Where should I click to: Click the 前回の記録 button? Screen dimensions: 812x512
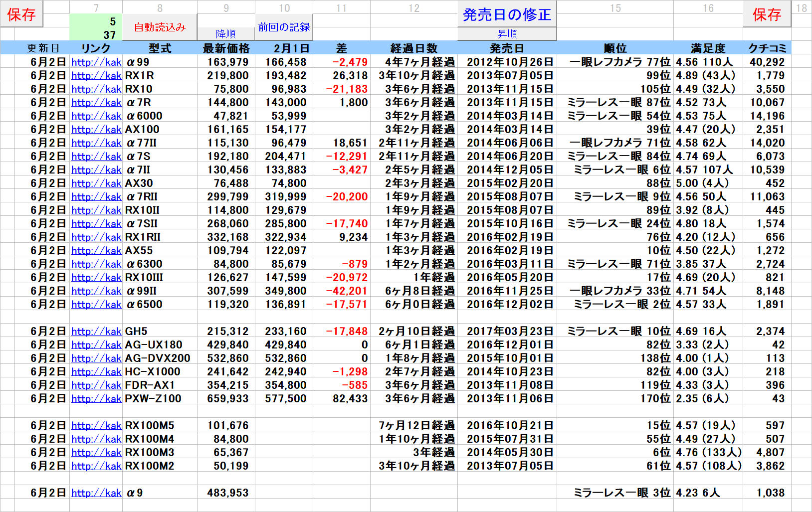(x=284, y=27)
